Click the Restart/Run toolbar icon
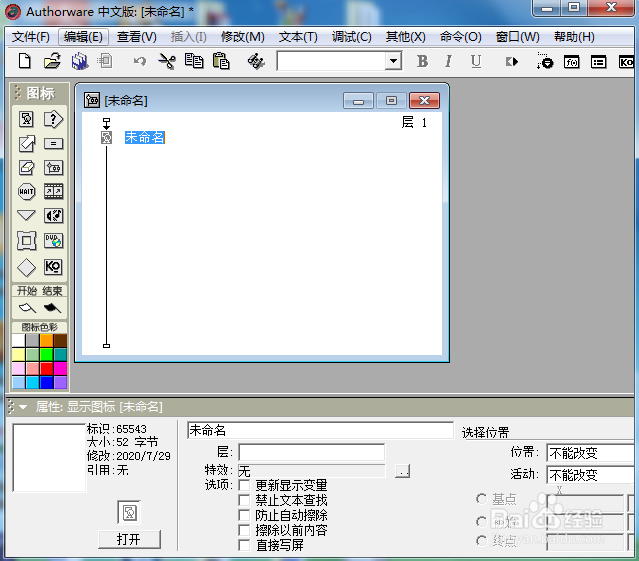The width and height of the screenshot is (639, 561). click(512, 62)
